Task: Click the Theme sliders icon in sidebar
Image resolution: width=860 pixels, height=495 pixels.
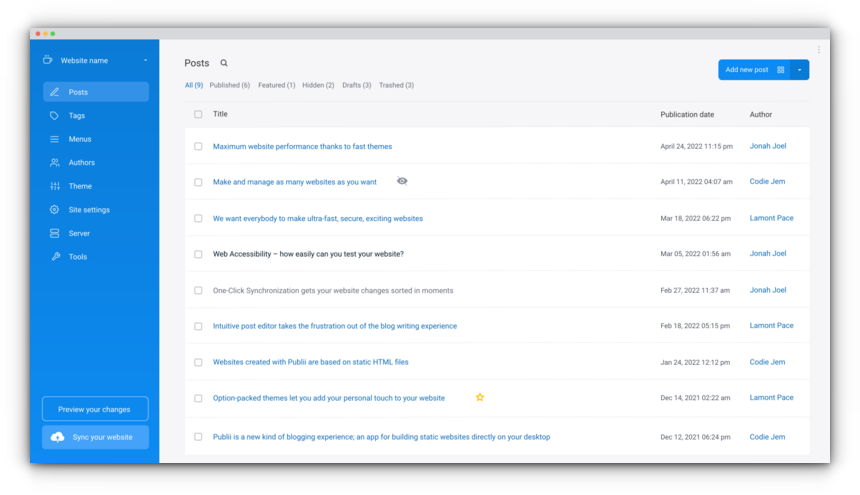Action: [55, 186]
